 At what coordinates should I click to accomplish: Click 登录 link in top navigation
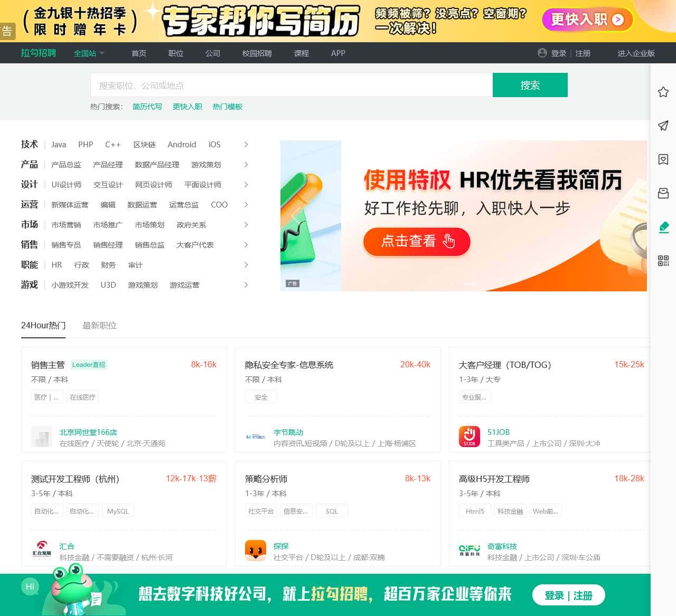(x=558, y=53)
